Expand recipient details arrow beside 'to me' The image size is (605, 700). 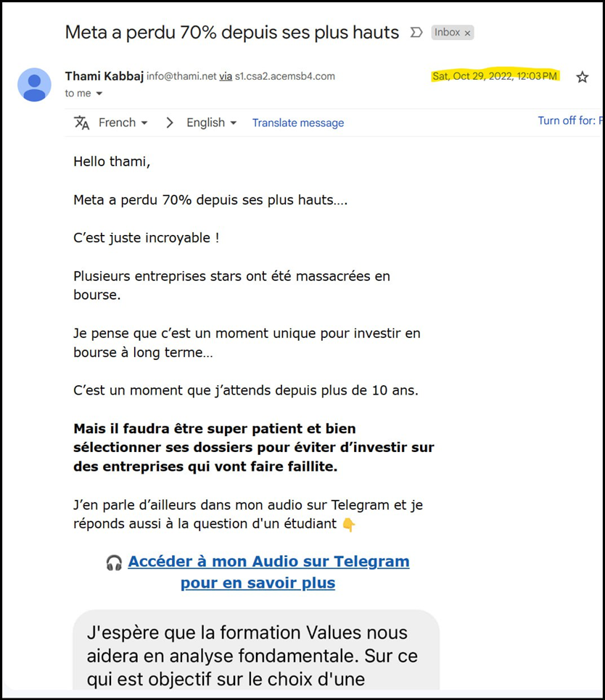(99, 94)
